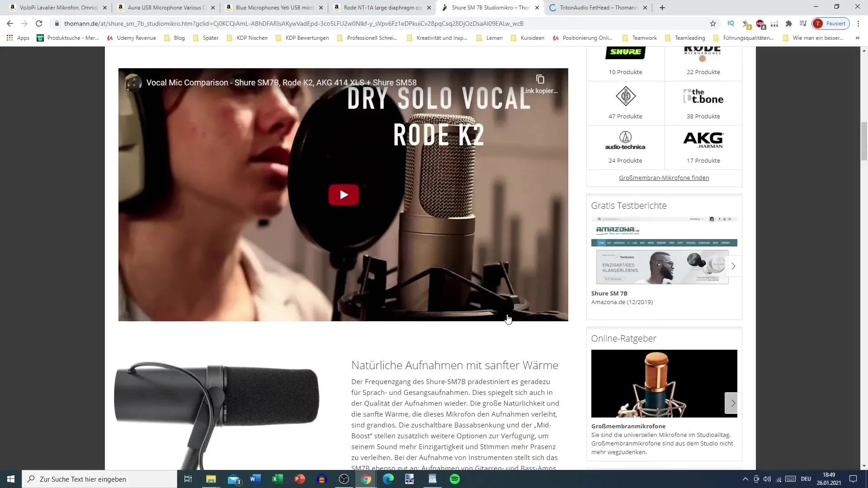This screenshot has width=868, height=488.
Task: Advance the Online-Ratgeber carousel arrow
Action: 733,403
